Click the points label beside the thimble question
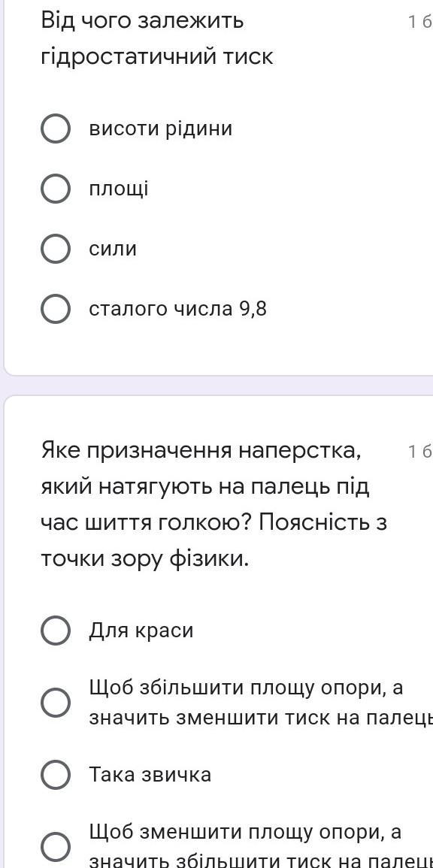The width and height of the screenshot is (433, 868). 419,437
